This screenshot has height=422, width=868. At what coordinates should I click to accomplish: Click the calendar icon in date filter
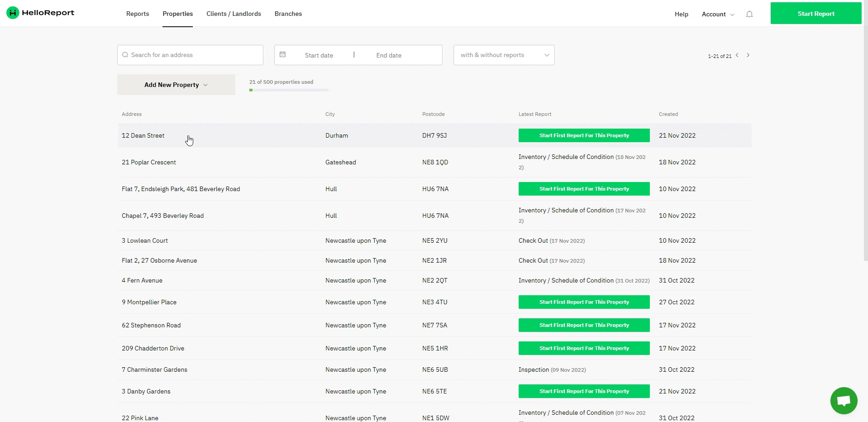tap(283, 55)
